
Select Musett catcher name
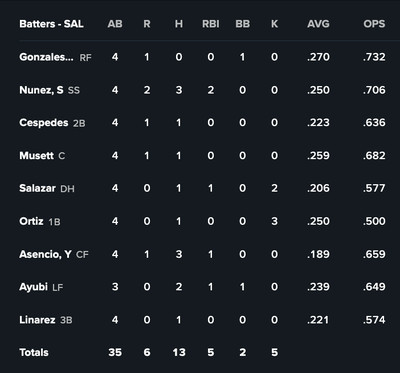(36, 156)
